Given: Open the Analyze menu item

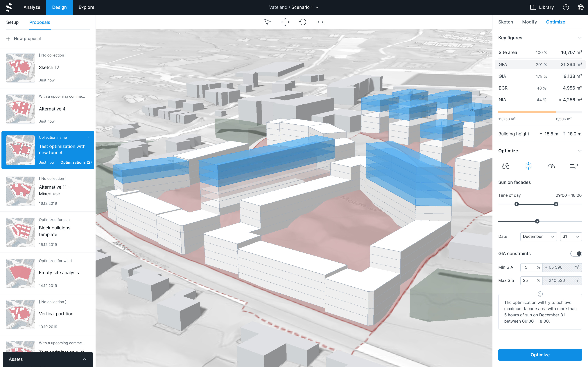Looking at the screenshot, I should pyautogui.click(x=32, y=7).
